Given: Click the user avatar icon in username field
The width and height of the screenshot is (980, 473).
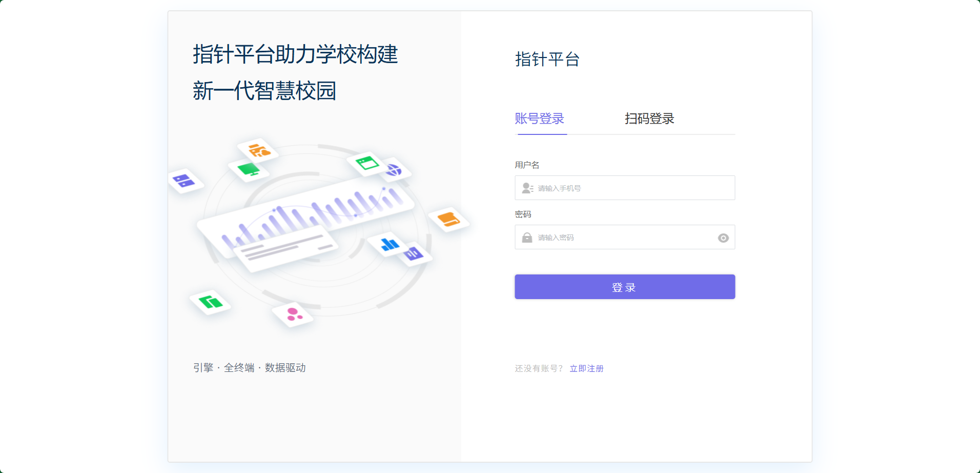Looking at the screenshot, I should (x=527, y=188).
